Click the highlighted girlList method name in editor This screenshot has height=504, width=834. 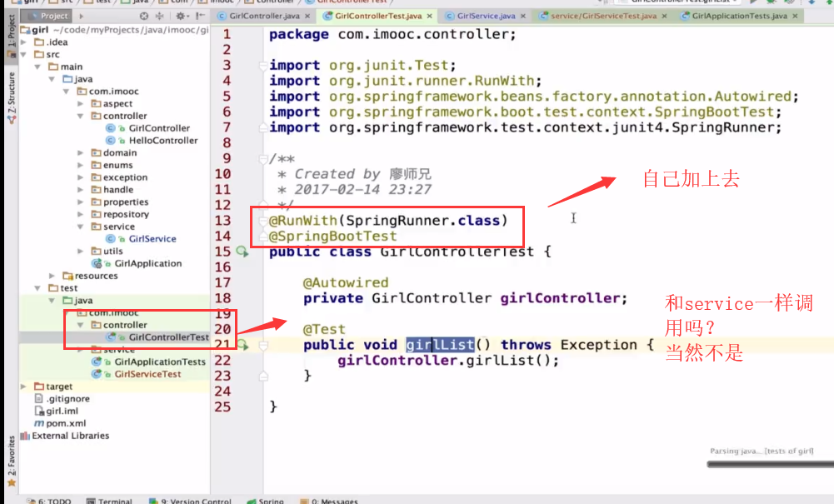point(440,345)
